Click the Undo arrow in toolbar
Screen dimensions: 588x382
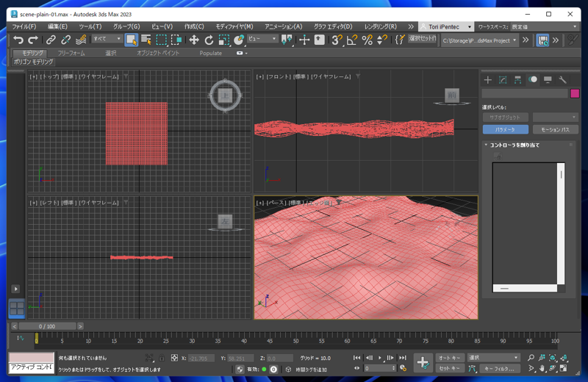point(18,40)
